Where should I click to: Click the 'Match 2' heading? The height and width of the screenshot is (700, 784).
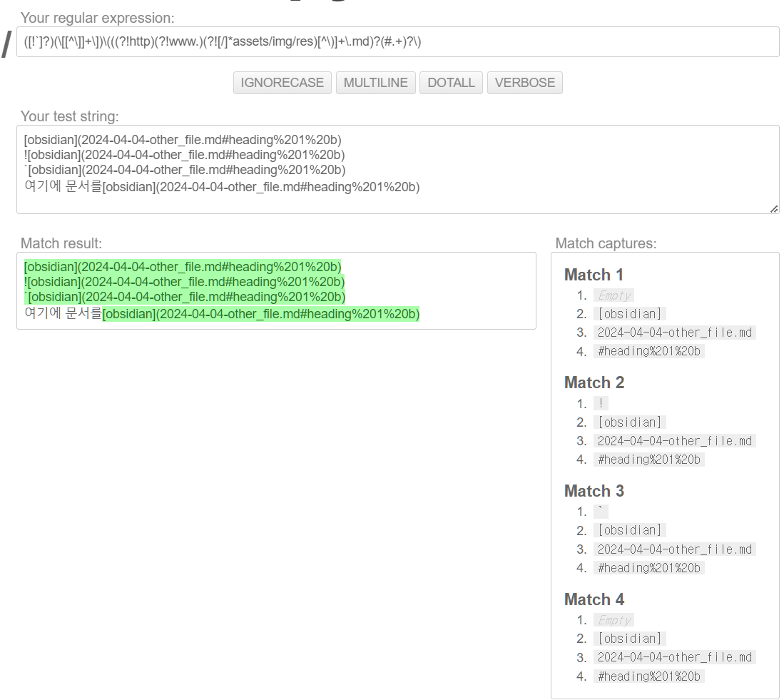tap(594, 382)
